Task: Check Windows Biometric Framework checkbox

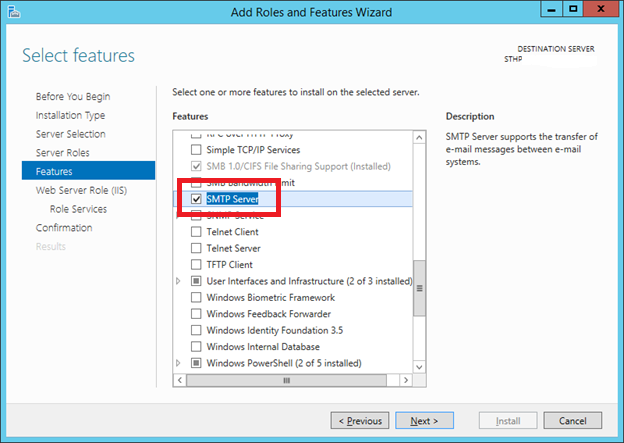Action: pyautogui.click(x=196, y=297)
